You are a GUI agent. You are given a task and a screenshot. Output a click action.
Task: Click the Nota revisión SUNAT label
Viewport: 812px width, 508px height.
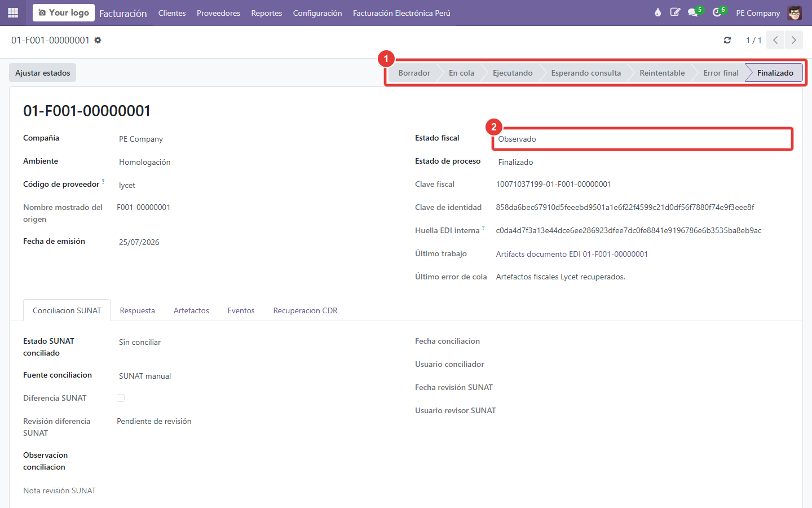(59, 491)
